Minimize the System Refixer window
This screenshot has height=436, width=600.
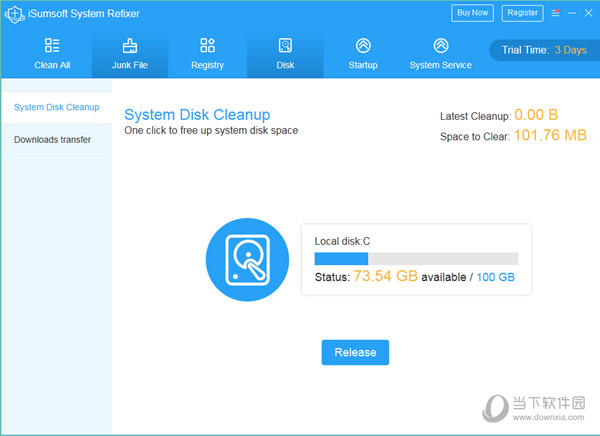point(572,13)
